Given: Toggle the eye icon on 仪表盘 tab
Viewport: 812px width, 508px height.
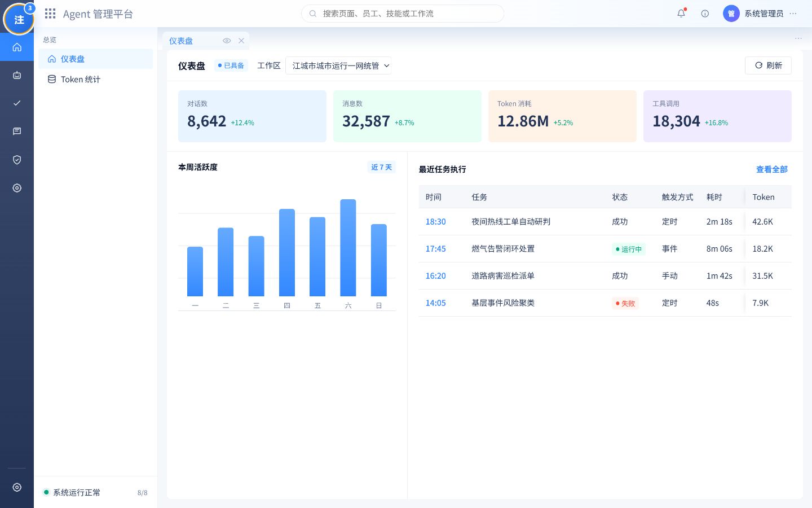Looking at the screenshot, I should tap(227, 41).
